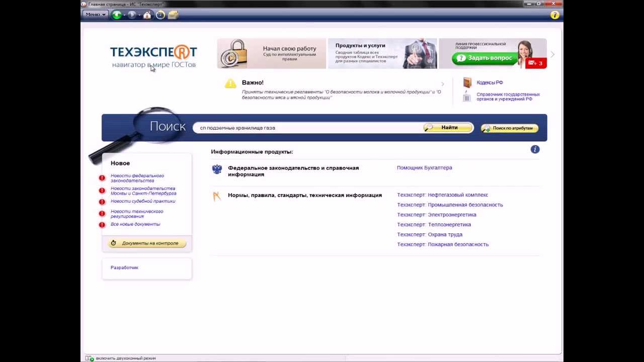This screenshot has width=644, height=362.
Task: Enable two-window mode in status bar
Action: [x=126, y=358]
